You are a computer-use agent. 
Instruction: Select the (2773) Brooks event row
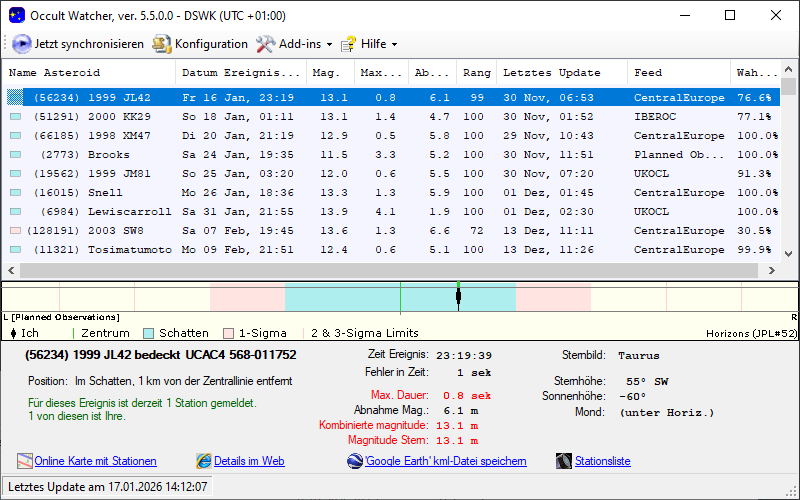tap(393, 155)
